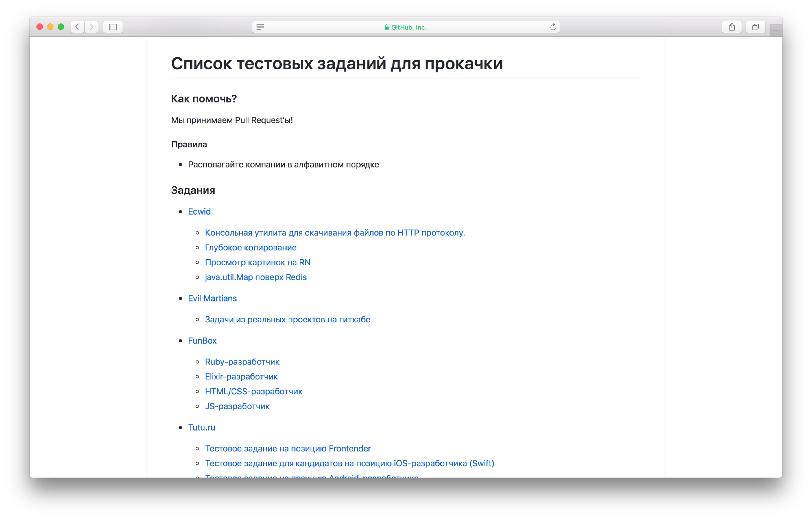Go back with the Safari back arrow

click(x=77, y=27)
